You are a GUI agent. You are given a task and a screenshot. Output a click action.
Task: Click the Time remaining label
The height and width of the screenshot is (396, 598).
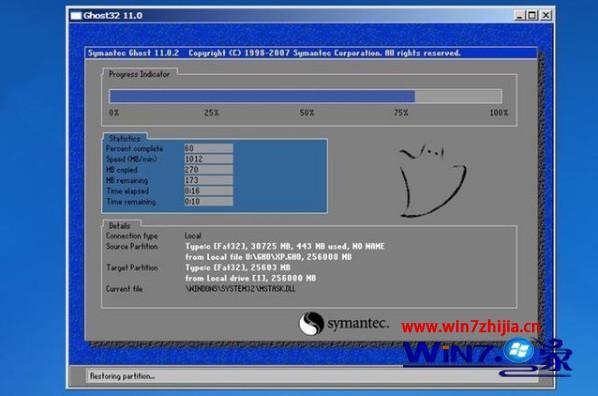(x=131, y=202)
